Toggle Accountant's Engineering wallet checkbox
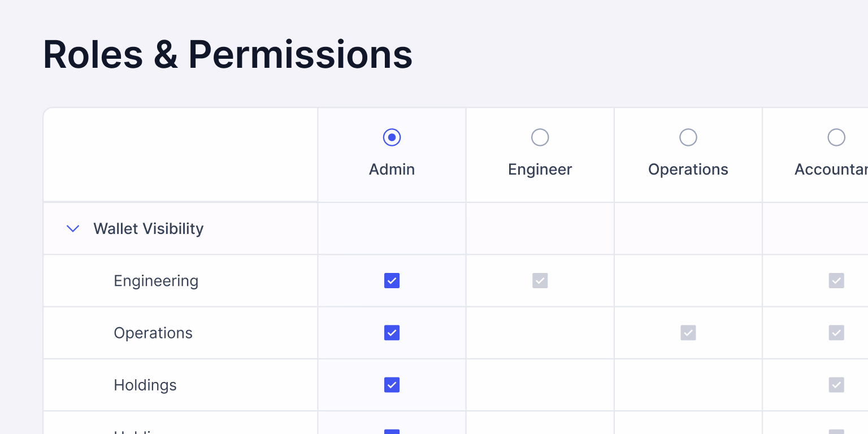 [x=836, y=281]
